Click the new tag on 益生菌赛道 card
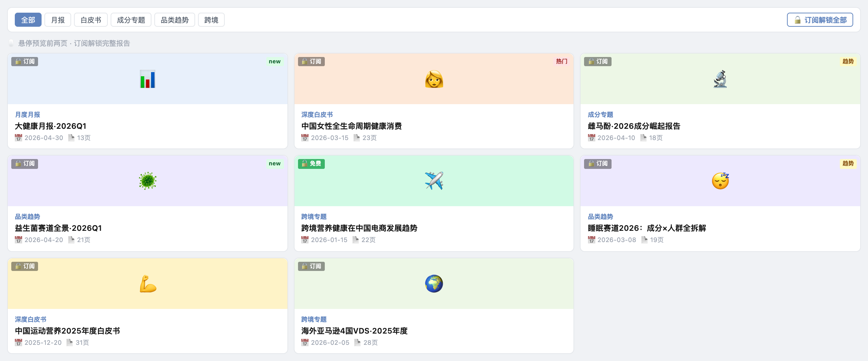868x361 pixels. click(275, 164)
